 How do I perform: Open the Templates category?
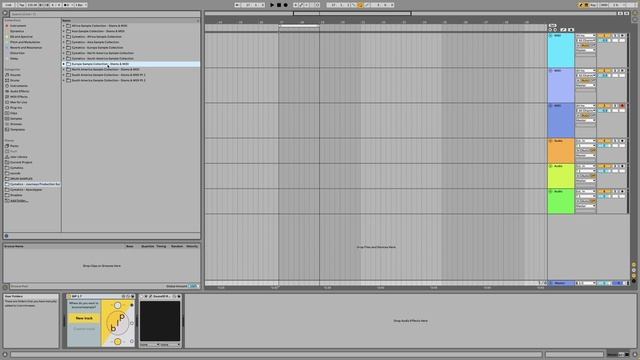click(18, 130)
